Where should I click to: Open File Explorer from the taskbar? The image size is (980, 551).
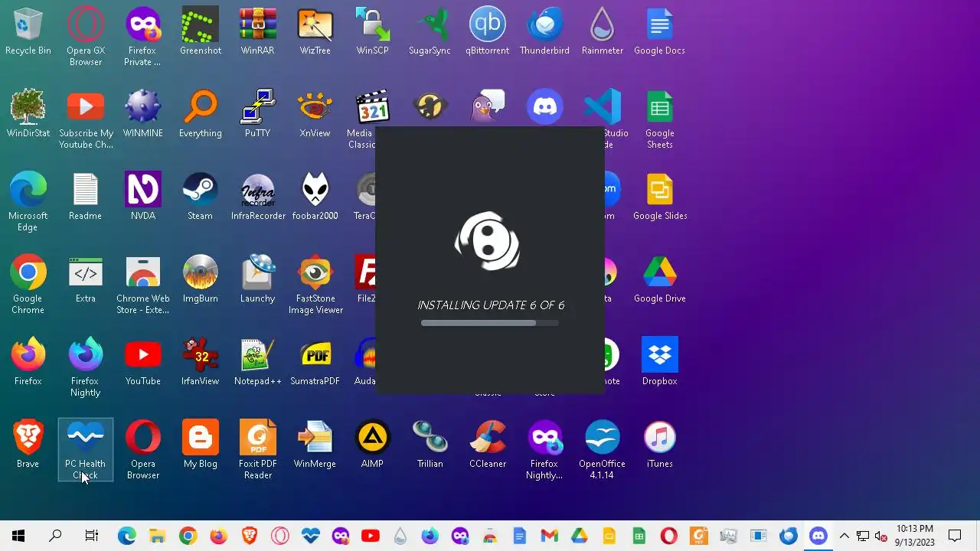point(157,536)
